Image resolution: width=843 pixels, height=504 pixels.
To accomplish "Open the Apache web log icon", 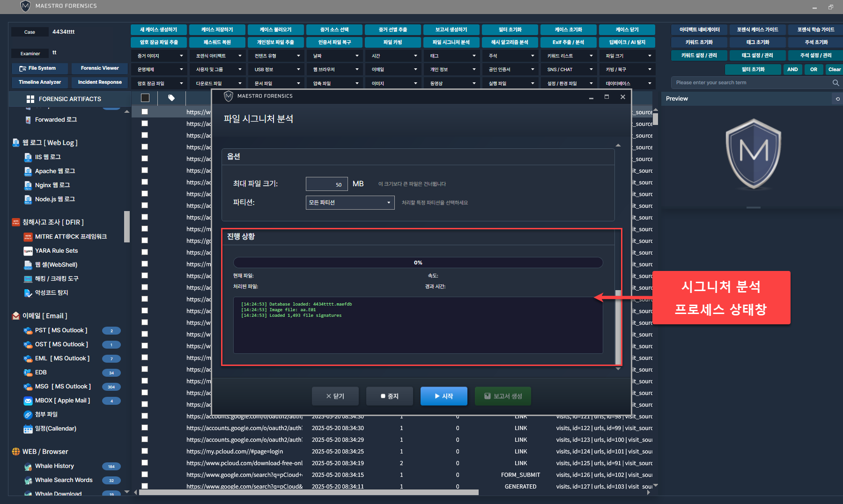I will coord(28,171).
